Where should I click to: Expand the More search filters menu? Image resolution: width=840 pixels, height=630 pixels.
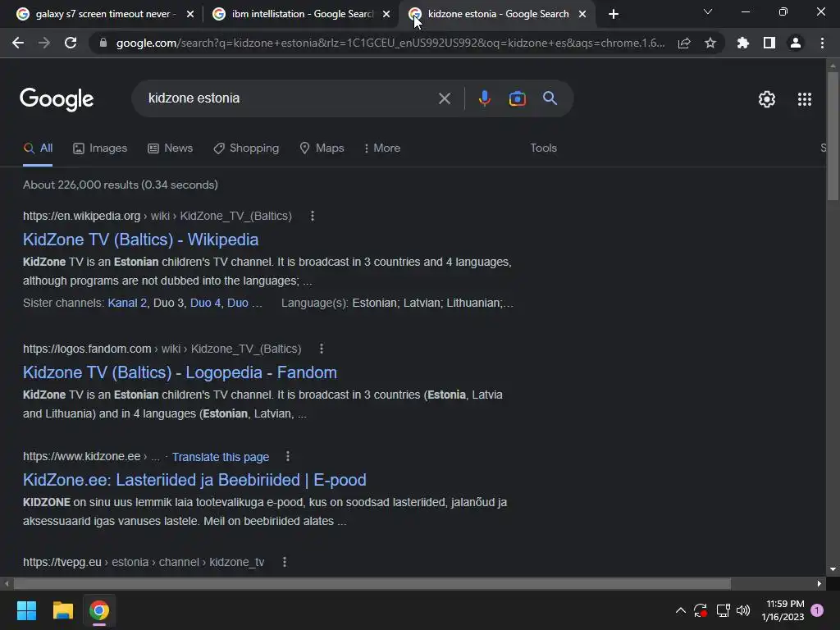[x=382, y=148]
